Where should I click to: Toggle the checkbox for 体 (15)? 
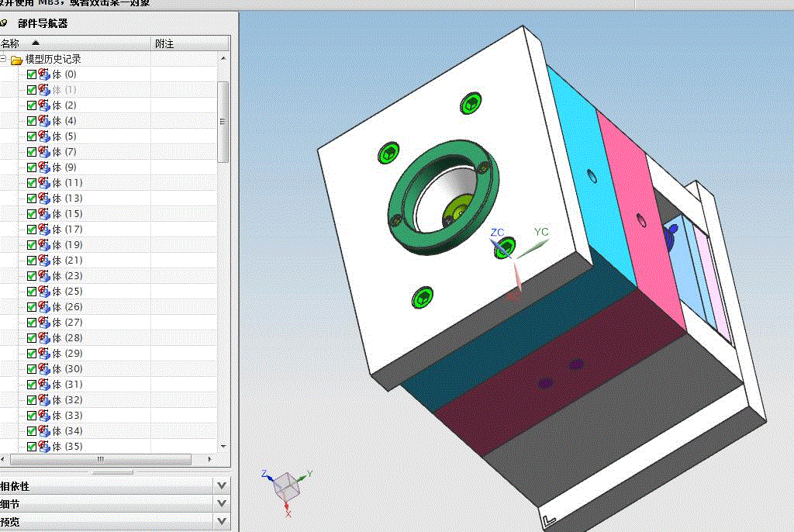click(31, 214)
